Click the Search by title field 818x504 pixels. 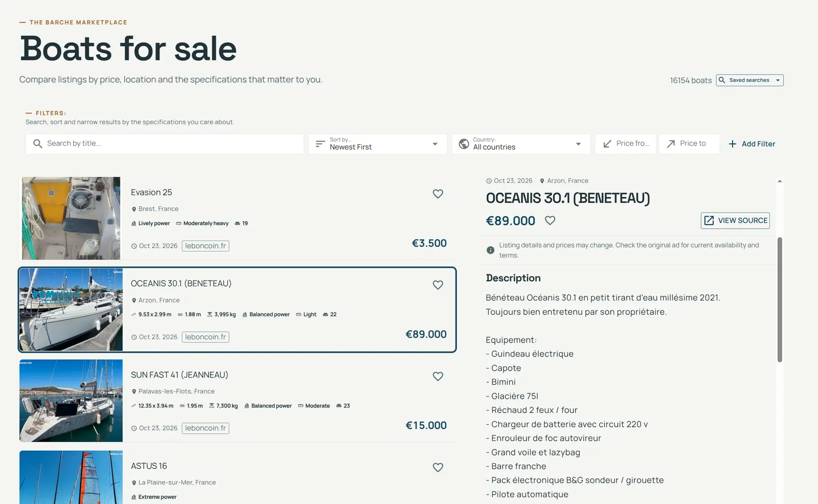[x=165, y=144]
